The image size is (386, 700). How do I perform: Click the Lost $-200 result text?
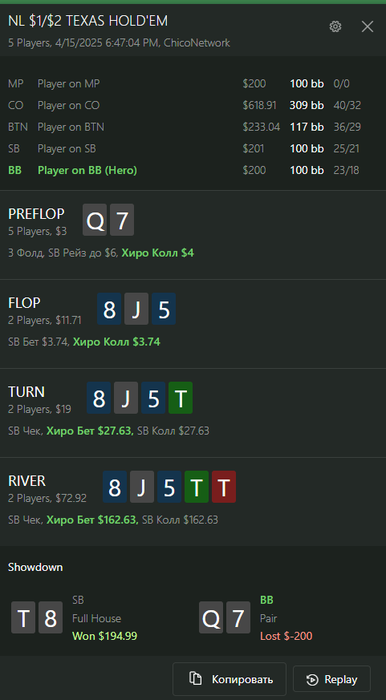(286, 636)
